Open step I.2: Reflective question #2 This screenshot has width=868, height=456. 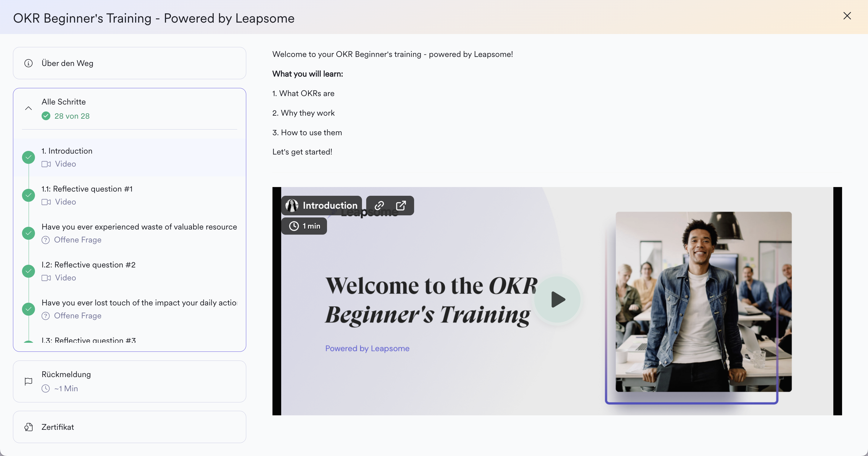(129, 271)
